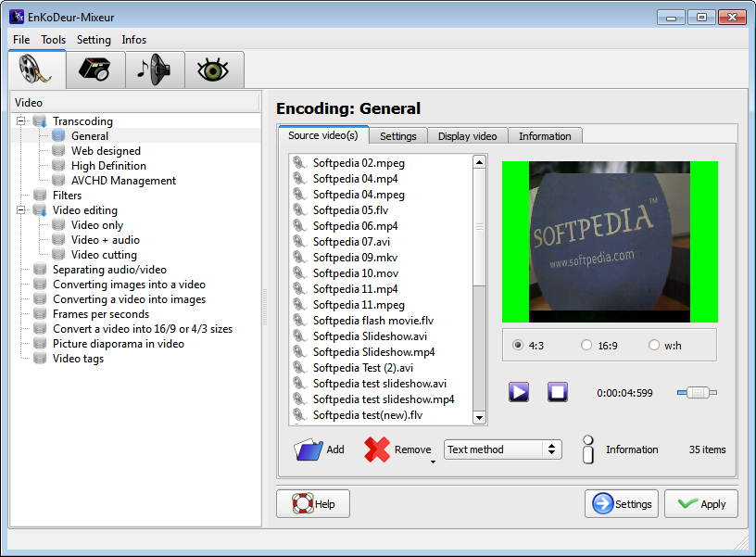The height and width of the screenshot is (557, 756).
Task: Select Softpedia test(new).flv in the list
Action: 368,414
